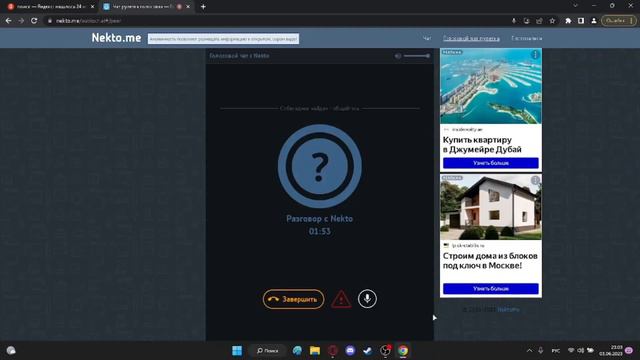Close the Nekto voice chat tab

click(x=188, y=7)
